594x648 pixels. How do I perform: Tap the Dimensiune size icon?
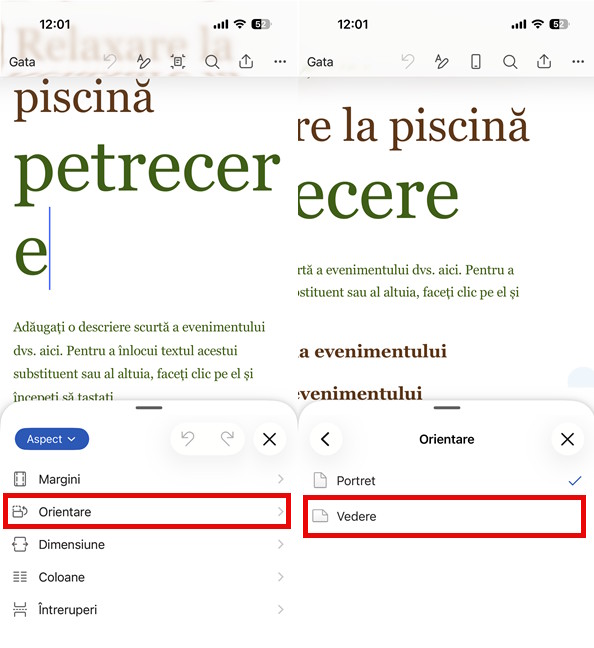20,544
